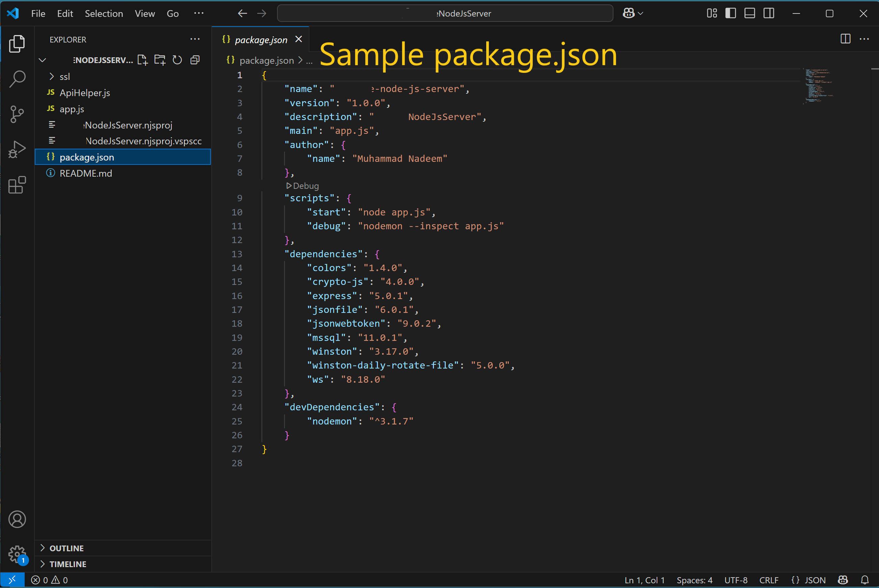Click package.json in the breadcrumb
Screen dimensions: 879x588
click(x=267, y=60)
